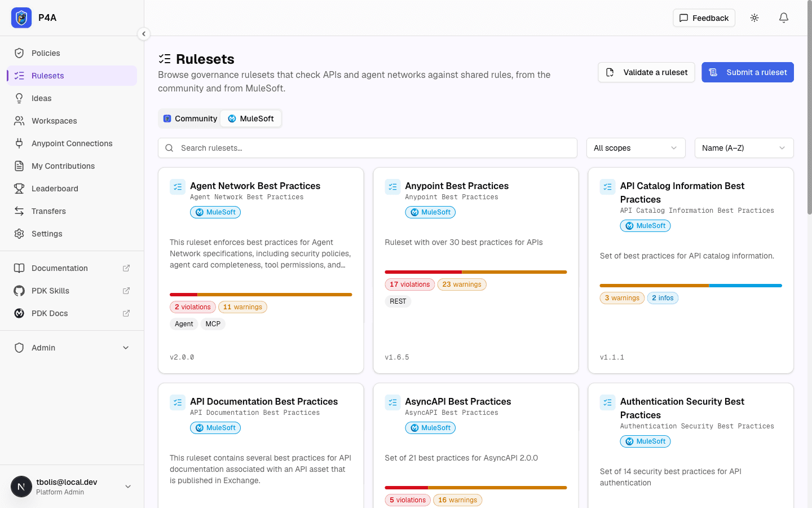Click the Settings gear icon
Viewport: 812px width, 508px height.
point(19,234)
